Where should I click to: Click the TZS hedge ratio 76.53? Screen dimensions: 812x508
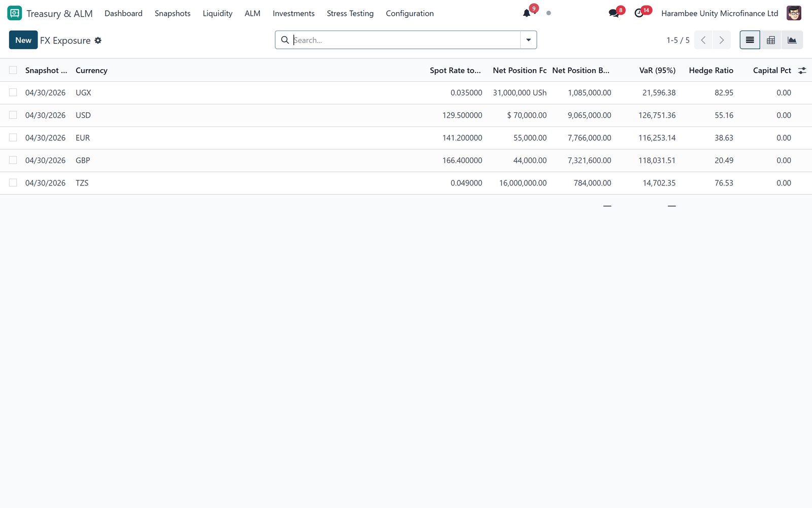click(x=724, y=183)
